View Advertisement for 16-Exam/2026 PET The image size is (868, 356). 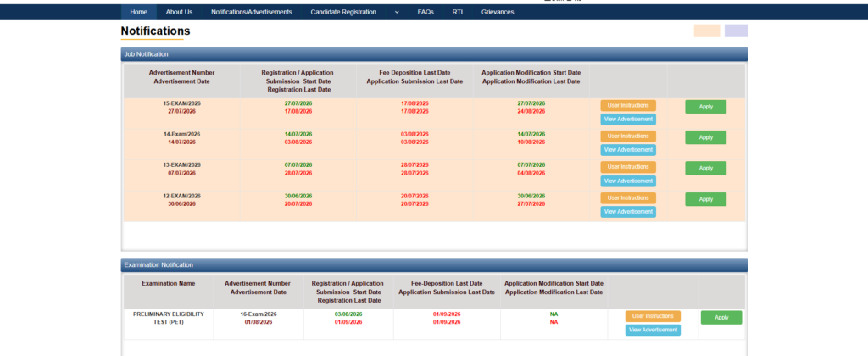click(654, 330)
